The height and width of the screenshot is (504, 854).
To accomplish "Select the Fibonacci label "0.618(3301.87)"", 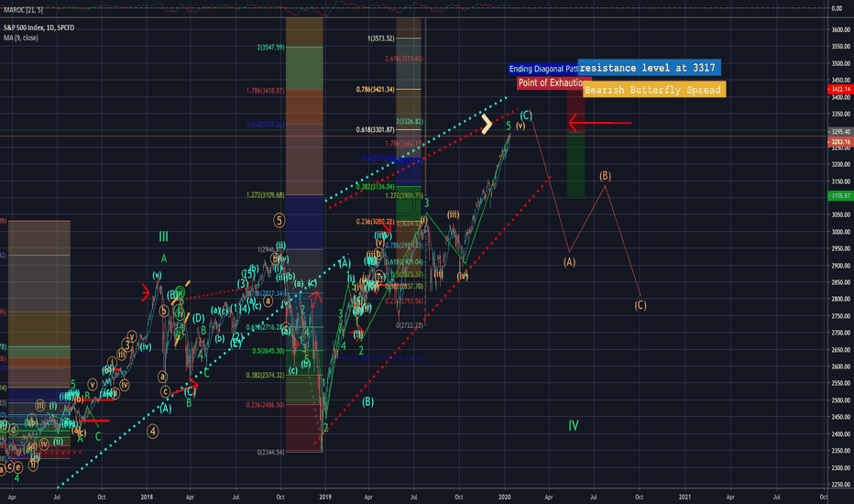I will 376,130.
